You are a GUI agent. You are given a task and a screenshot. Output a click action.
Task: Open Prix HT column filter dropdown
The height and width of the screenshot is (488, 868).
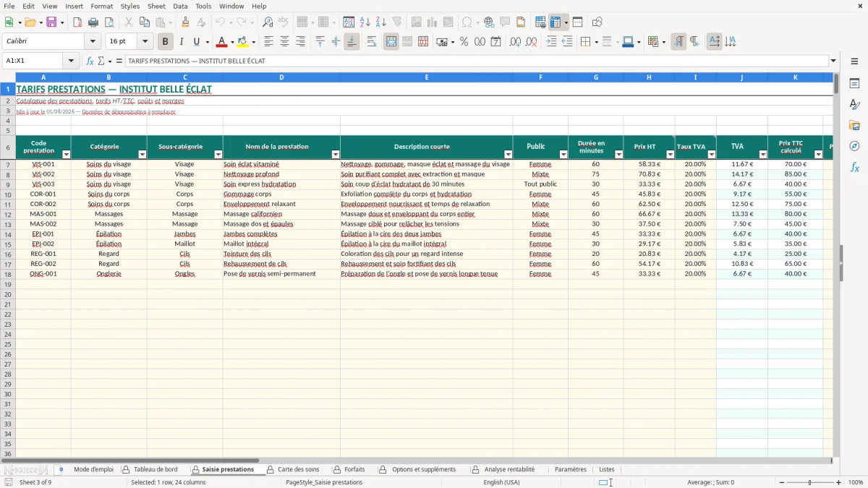[x=669, y=155]
